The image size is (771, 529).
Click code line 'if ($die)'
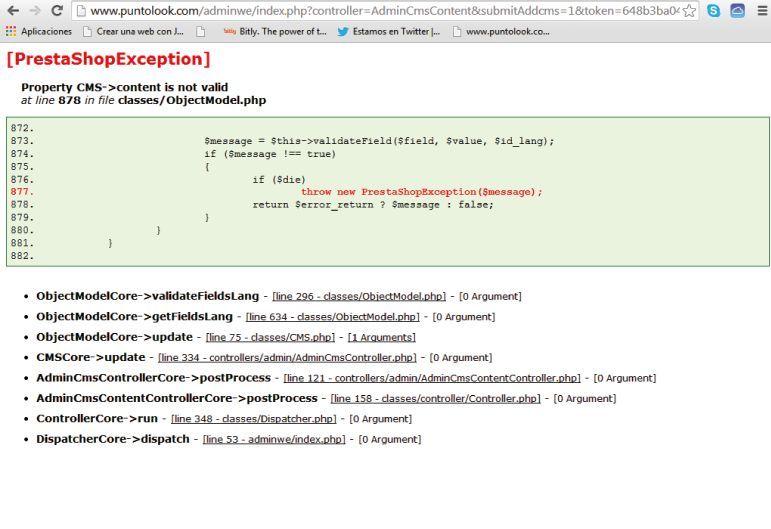click(x=279, y=179)
